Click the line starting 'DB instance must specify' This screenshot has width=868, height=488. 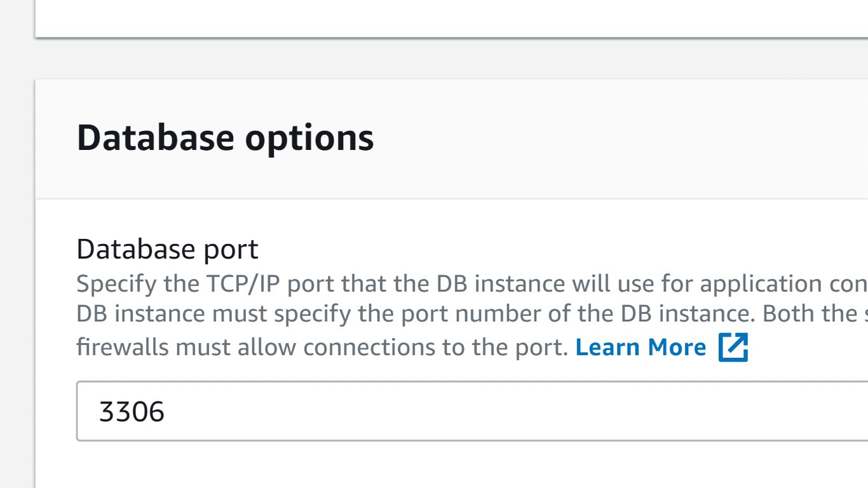pyautogui.click(x=472, y=314)
